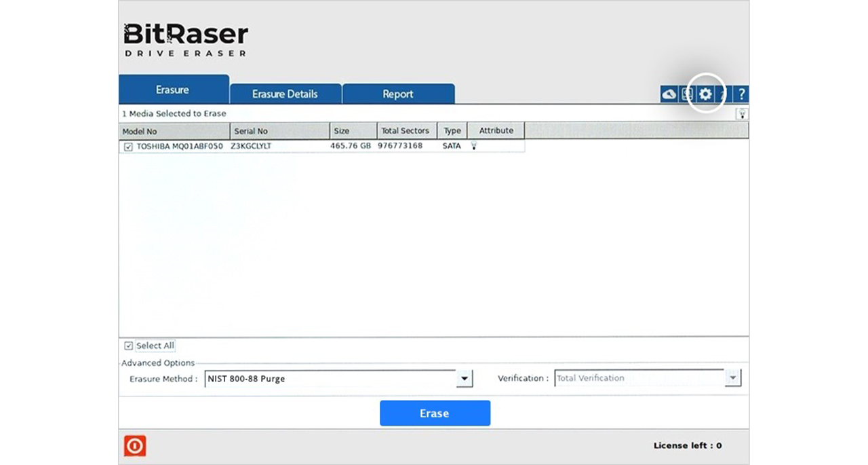The image size is (868, 465).
Task: Click the blue Erase button
Action: coord(435,413)
